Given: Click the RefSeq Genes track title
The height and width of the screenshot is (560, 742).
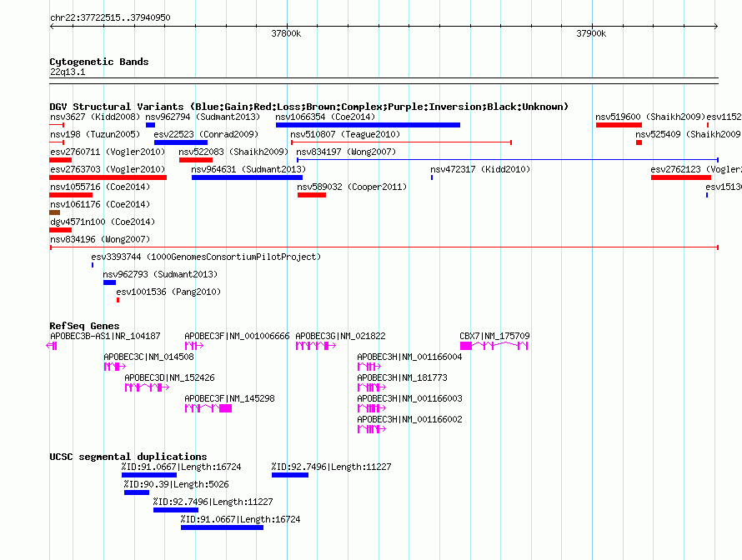Looking at the screenshot, I should tap(84, 325).
